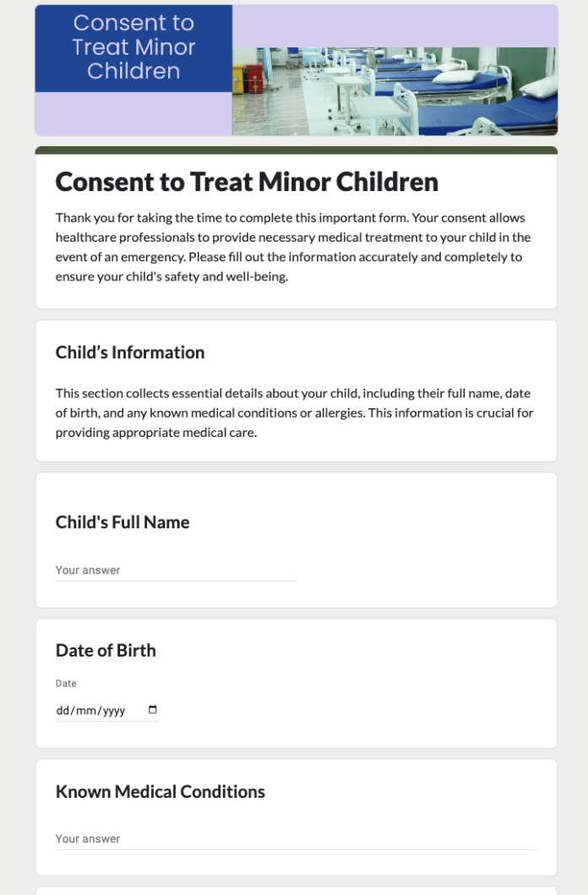The width and height of the screenshot is (588, 895).
Task: Click the Consent to Treat Minor Children title
Action: point(247,182)
